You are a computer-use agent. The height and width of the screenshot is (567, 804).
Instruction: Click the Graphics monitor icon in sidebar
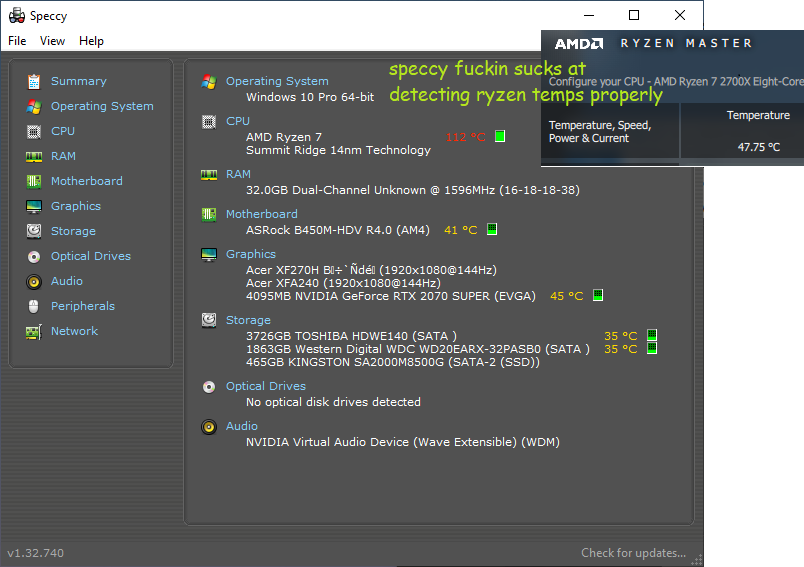34,206
